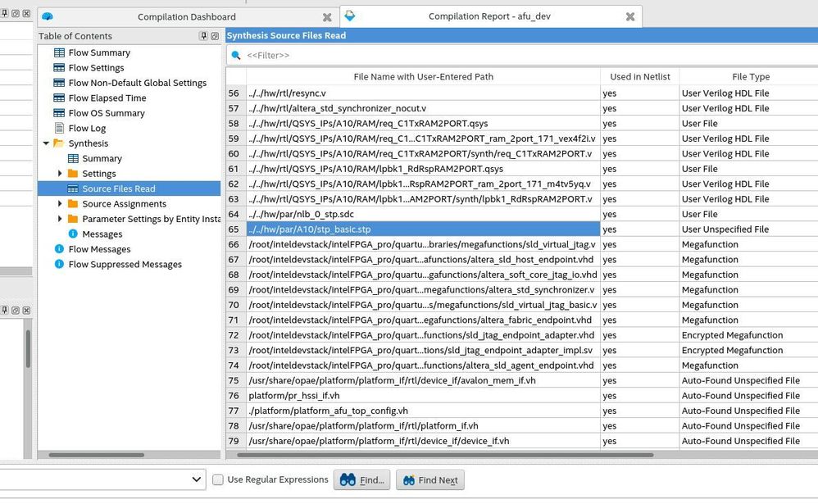Click the Synthesis Messages info icon
The image size is (818, 504).
(73, 234)
